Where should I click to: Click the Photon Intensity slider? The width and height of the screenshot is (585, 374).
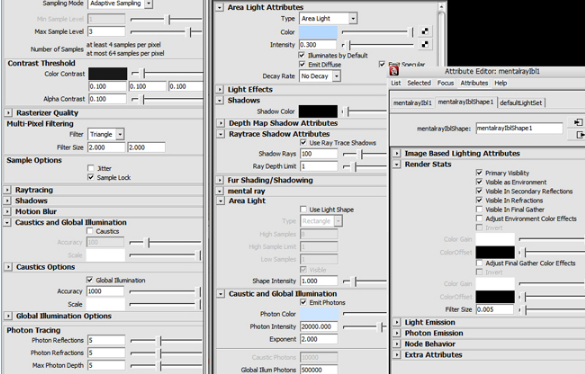tap(364, 327)
